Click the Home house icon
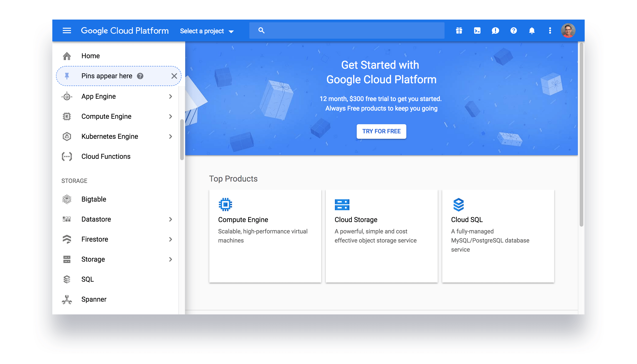The width and height of the screenshot is (637, 364). 67,56
